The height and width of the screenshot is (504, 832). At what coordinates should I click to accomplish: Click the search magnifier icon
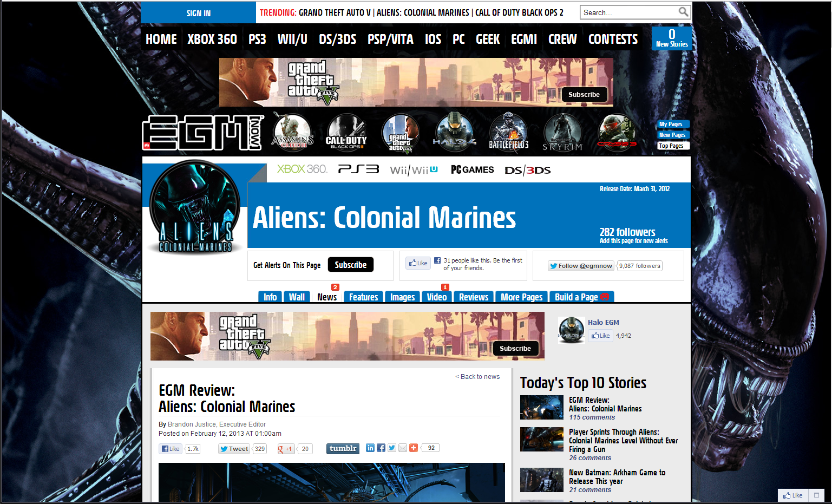tap(683, 12)
